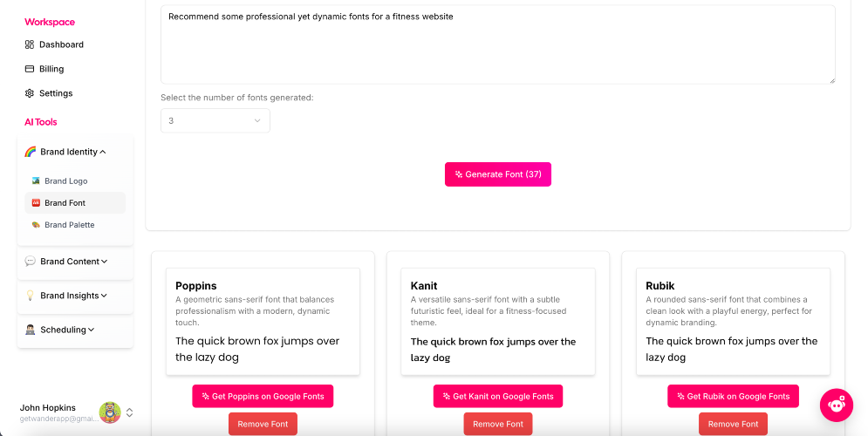This screenshot has height=436, width=868.
Task: Click Generate Font (37) button
Action: click(x=498, y=174)
